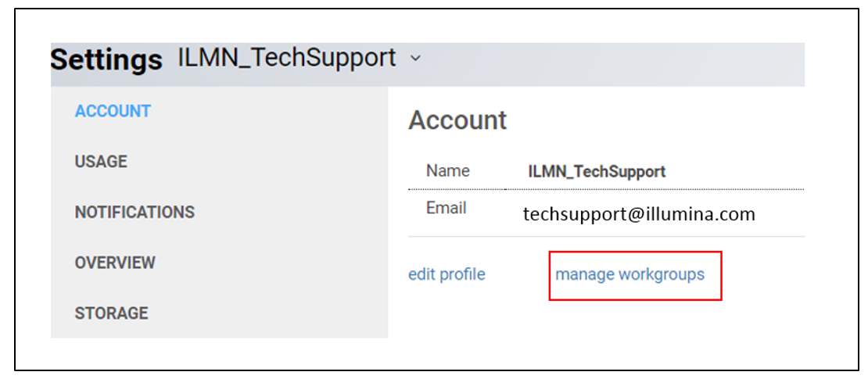Click the bold ILMN_TechSupport name value
Screen dimensions: 868x379
pyautogui.click(x=597, y=171)
